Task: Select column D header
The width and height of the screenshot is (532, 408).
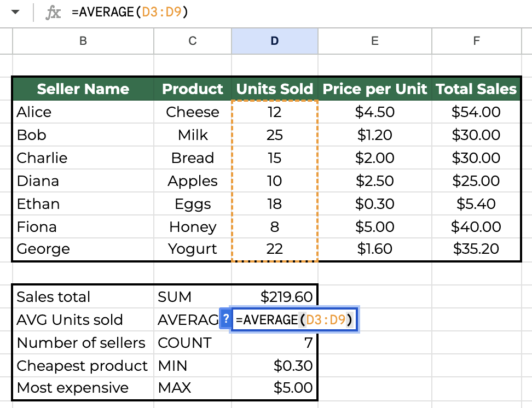Action: pyautogui.click(x=274, y=41)
